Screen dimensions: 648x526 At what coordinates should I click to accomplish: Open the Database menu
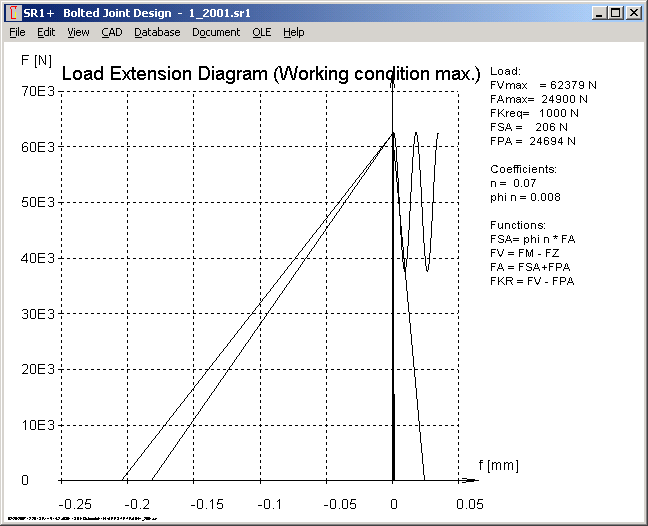157,32
